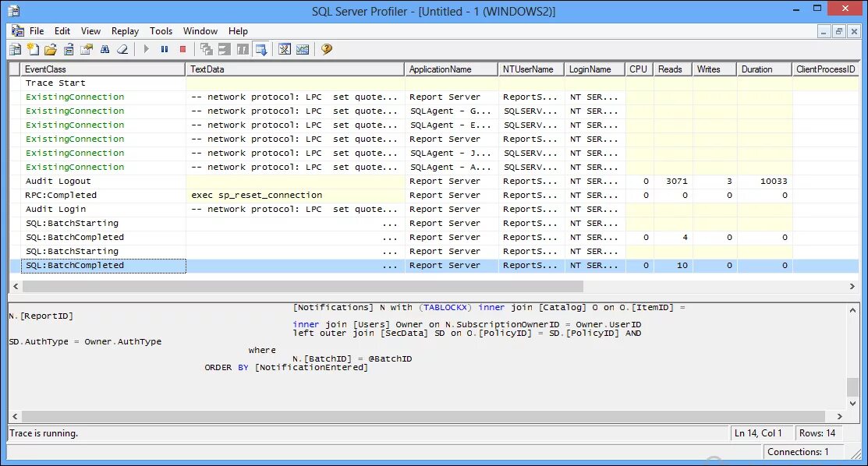Click the ApplicationName column header

(x=452, y=69)
